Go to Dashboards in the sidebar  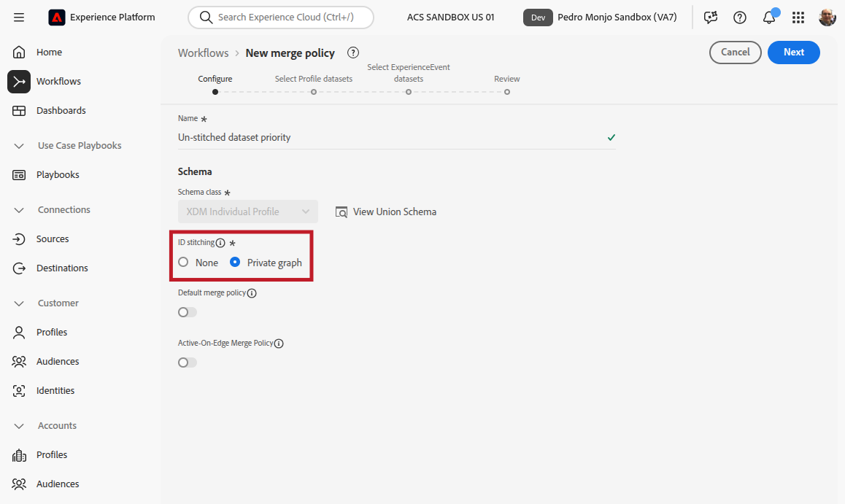61,111
